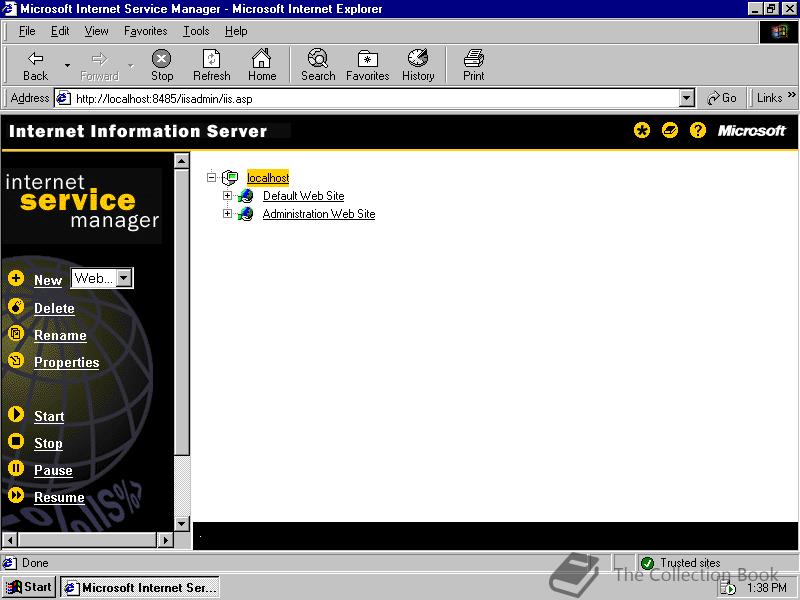Click the Stop toolbar icon

(162, 65)
